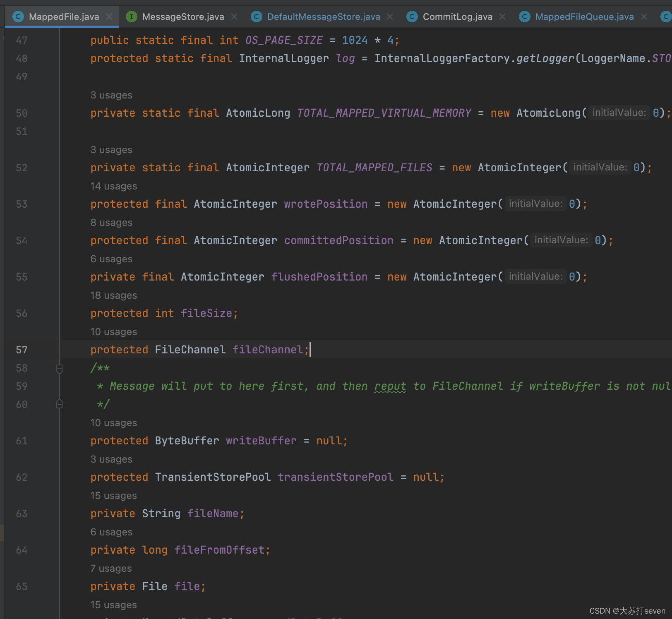This screenshot has width=672, height=619.
Task: Click the flushedPosition field name
Action: [319, 277]
